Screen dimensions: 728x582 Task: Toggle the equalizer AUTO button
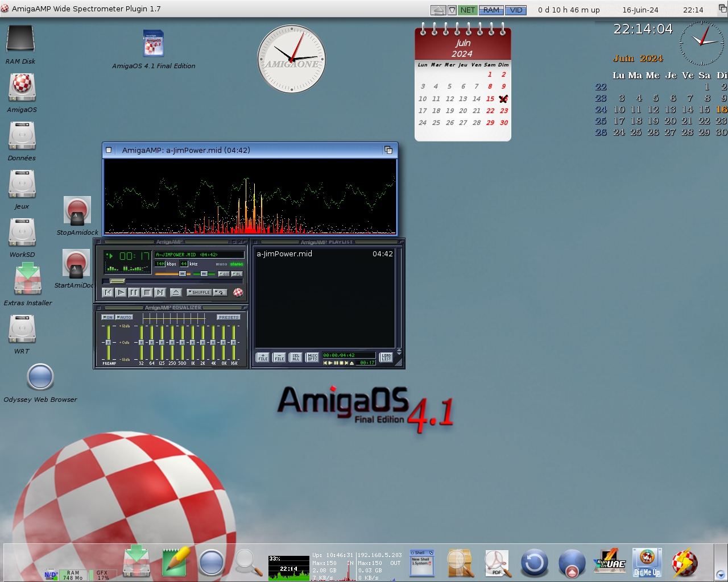coord(124,317)
